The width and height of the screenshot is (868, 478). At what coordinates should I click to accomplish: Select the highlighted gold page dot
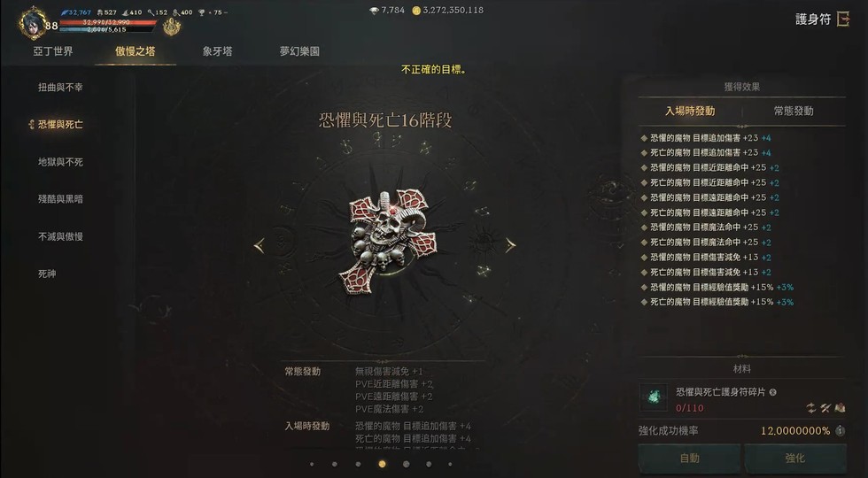(x=382, y=464)
